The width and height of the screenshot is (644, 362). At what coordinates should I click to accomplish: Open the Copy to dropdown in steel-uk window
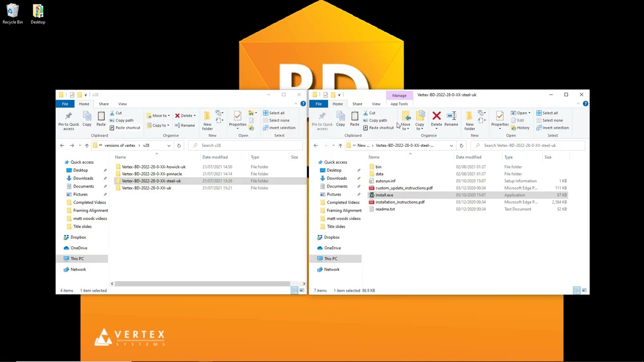420,121
